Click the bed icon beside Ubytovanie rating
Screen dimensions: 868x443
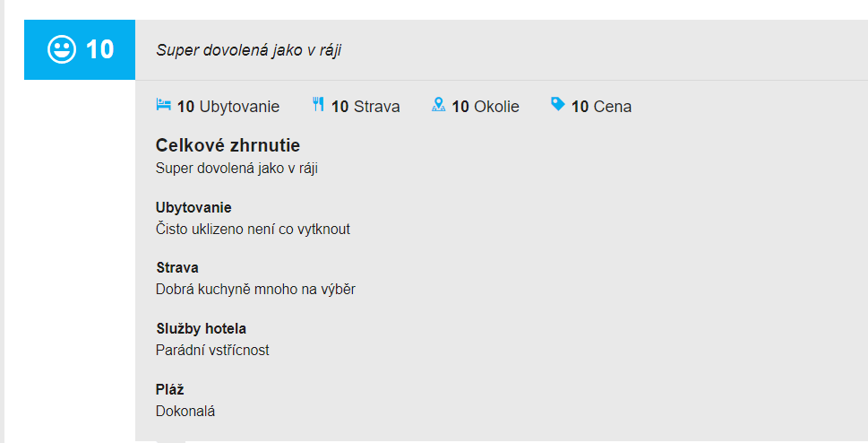[163, 105]
